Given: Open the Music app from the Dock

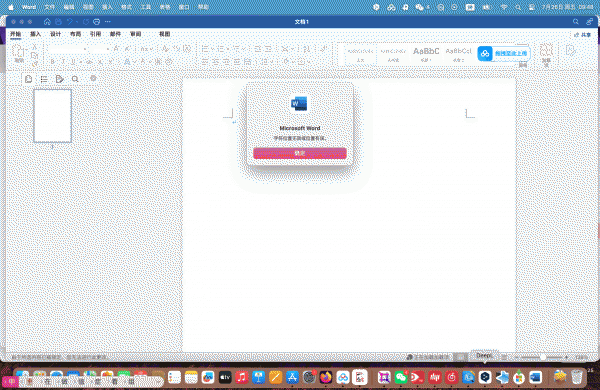Looking at the screenshot, I should [241, 377].
